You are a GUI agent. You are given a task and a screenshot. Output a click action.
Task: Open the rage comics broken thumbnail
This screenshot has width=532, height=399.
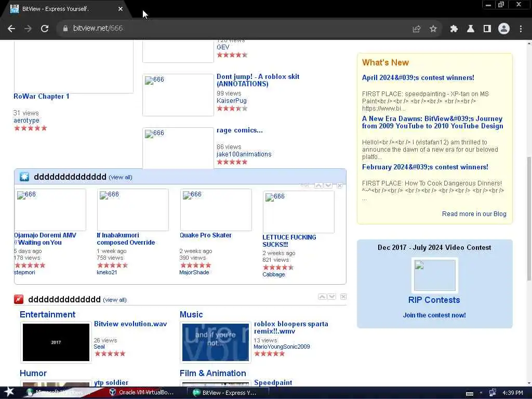pyautogui.click(x=178, y=148)
